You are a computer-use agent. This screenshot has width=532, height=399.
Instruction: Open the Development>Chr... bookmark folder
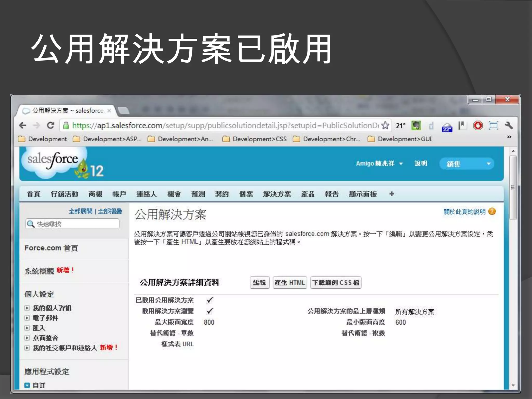327,139
